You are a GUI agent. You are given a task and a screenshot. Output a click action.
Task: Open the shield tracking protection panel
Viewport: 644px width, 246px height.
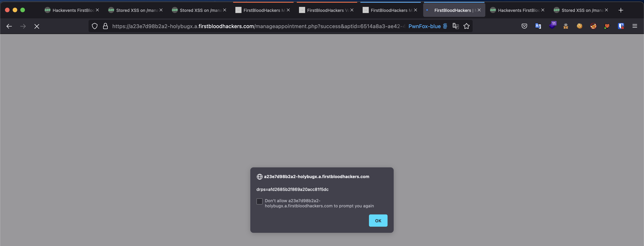point(94,26)
